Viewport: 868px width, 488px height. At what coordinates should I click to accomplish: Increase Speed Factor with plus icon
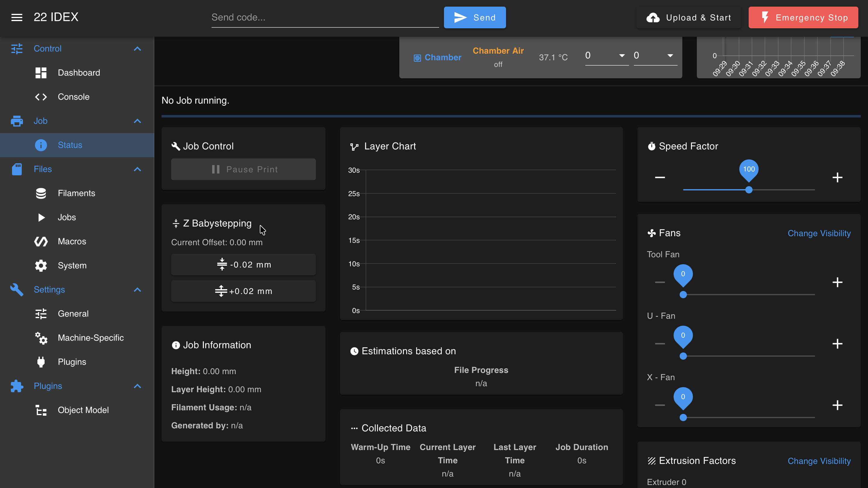(837, 177)
